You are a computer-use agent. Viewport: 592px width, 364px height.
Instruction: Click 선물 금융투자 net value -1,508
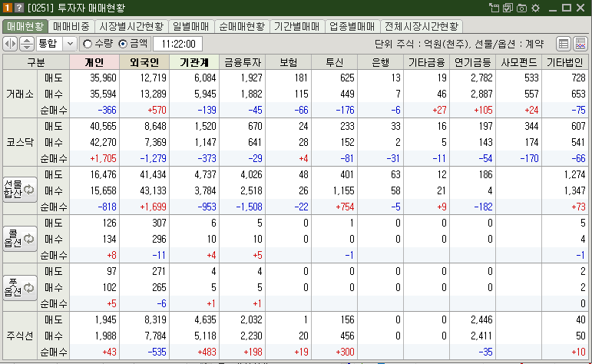tap(249, 207)
